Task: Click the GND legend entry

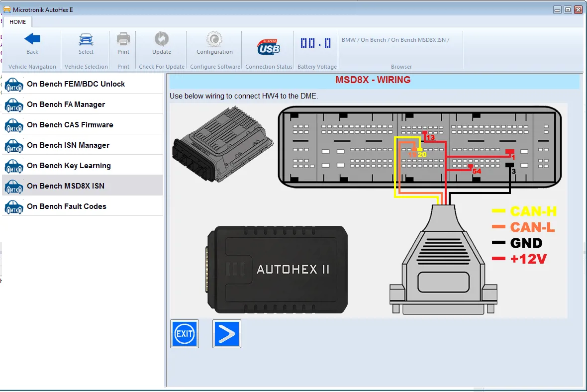Action: tap(517, 243)
